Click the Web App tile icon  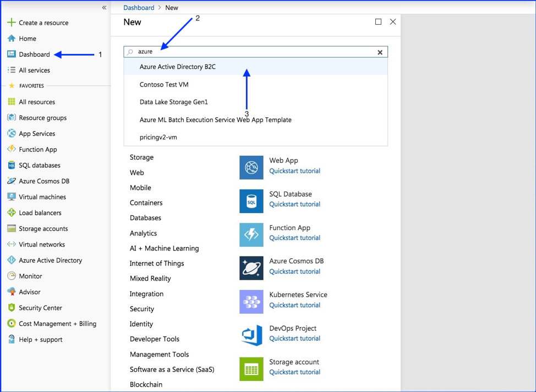pyautogui.click(x=251, y=167)
